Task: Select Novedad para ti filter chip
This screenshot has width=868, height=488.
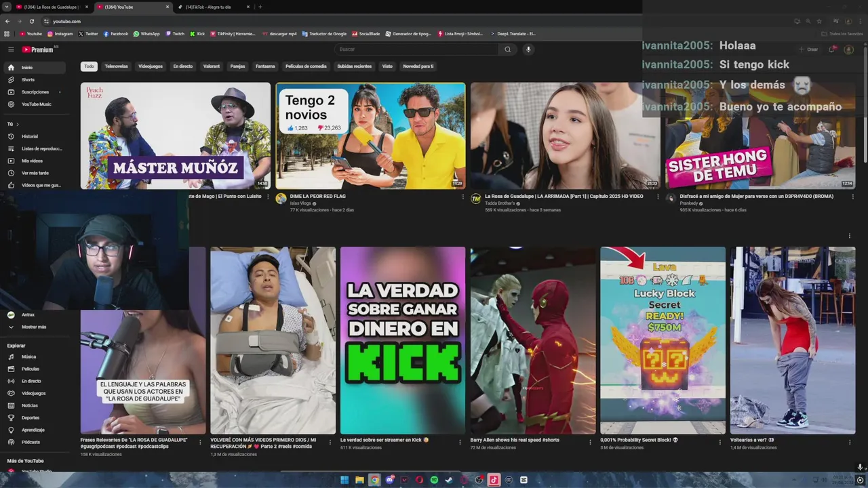Action: tap(418, 66)
